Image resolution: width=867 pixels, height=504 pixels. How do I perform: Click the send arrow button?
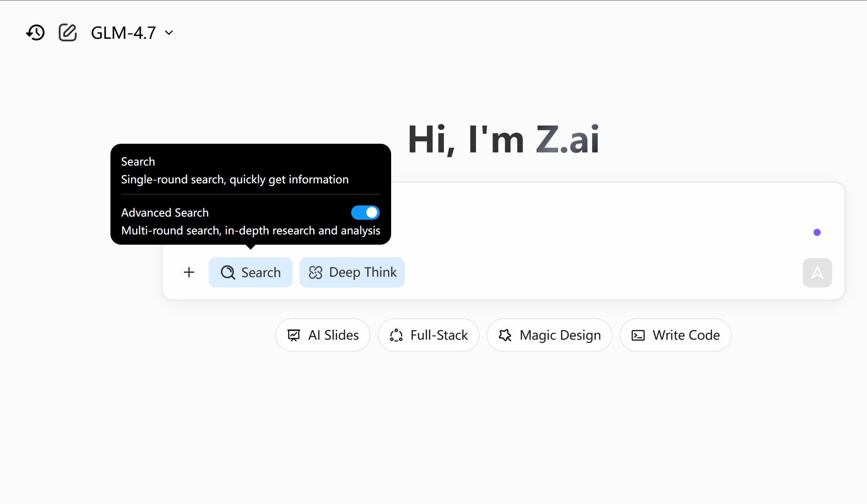point(817,272)
